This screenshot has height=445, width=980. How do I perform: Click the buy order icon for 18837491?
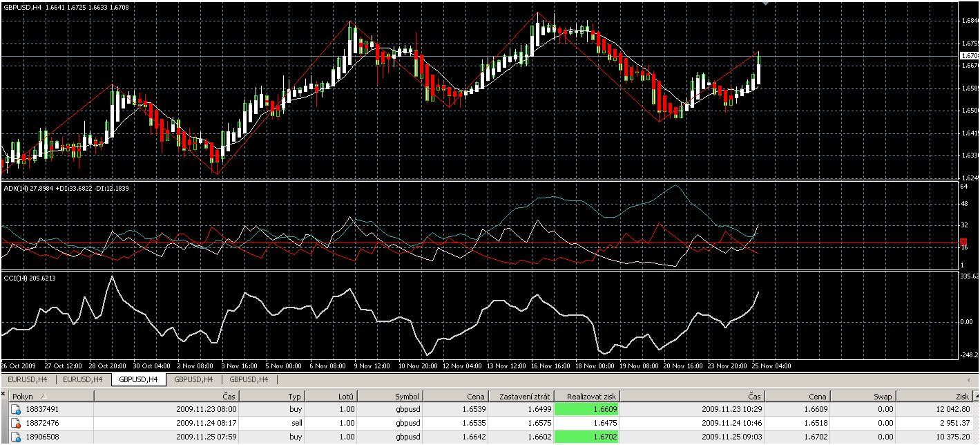15,409
